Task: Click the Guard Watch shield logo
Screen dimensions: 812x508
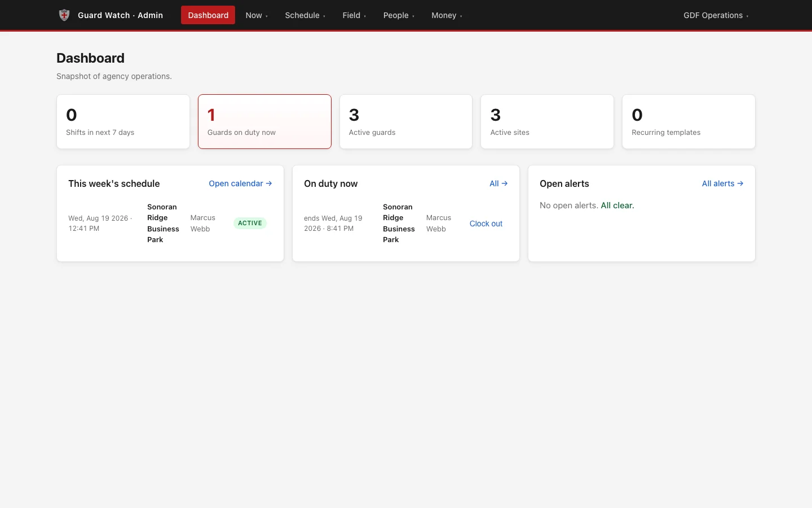Action: [x=64, y=15]
